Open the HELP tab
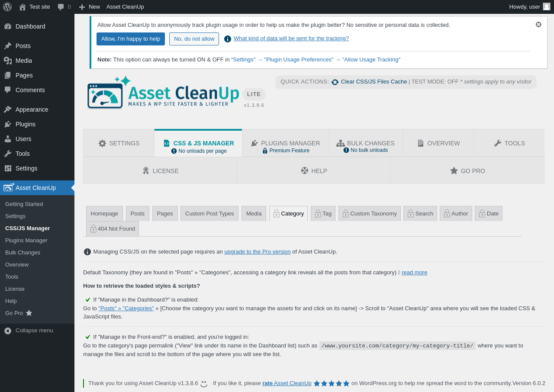Image resolution: width=554 pixels, height=392 pixels. point(314,170)
